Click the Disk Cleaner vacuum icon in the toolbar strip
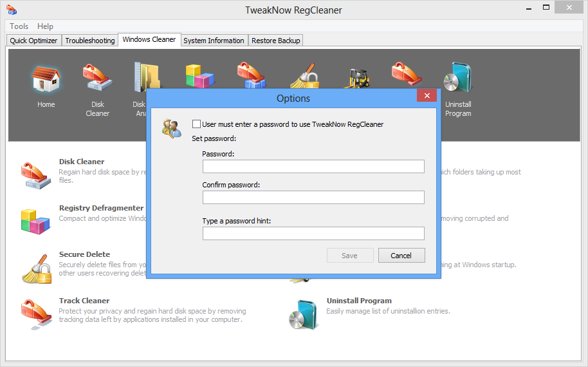 [97, 77]
